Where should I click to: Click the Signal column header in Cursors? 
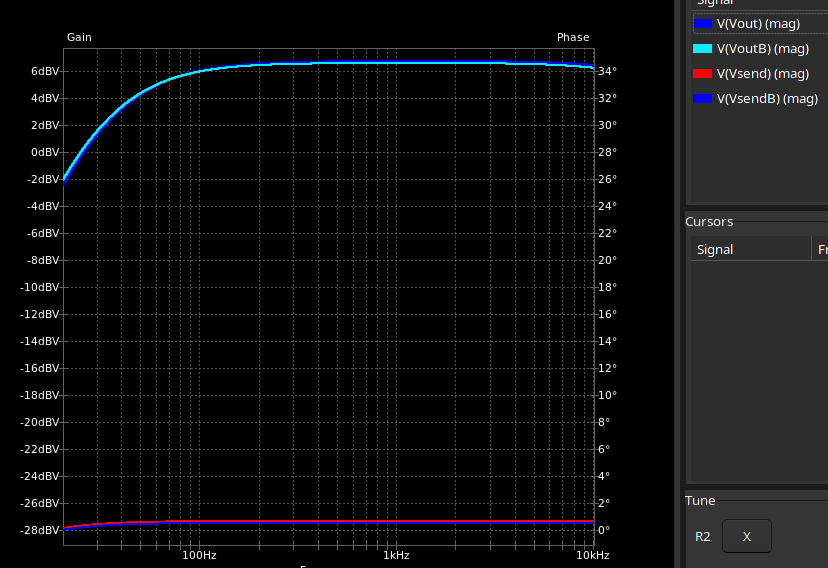(x=751, y=249)
